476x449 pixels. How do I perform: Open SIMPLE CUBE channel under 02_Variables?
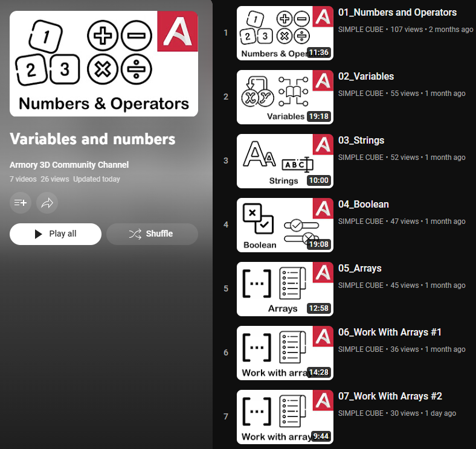click(361, 94)
